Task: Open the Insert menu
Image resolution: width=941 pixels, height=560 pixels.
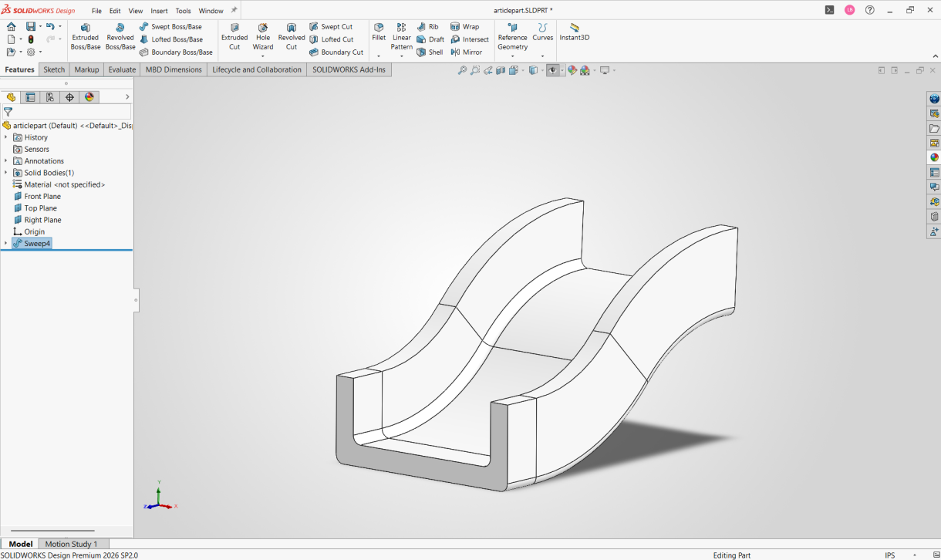Action: [x=159, y=11]
